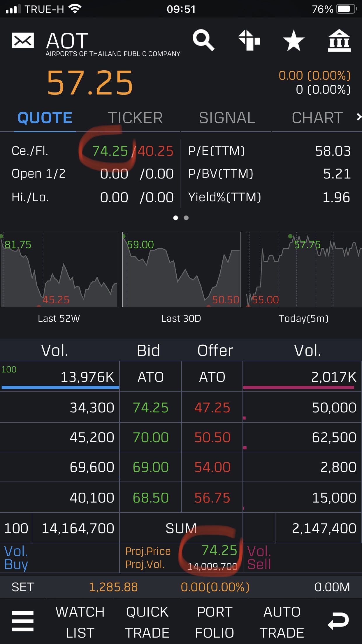
Task: Tap the battery indicator in status bar
Action: [347, 9]
